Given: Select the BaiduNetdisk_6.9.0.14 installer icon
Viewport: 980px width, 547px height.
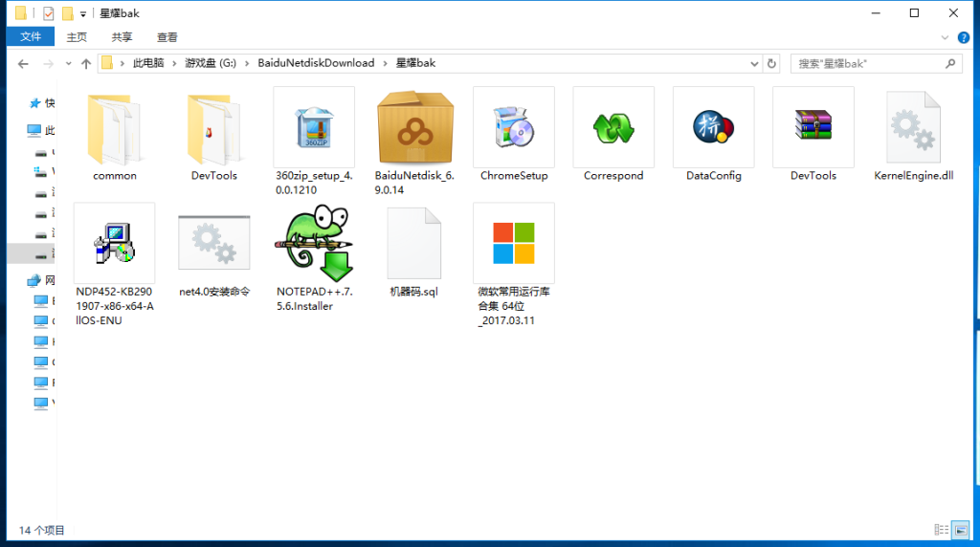Looking at the screenshot, I should pyautogui.click(x=415, y=128).
